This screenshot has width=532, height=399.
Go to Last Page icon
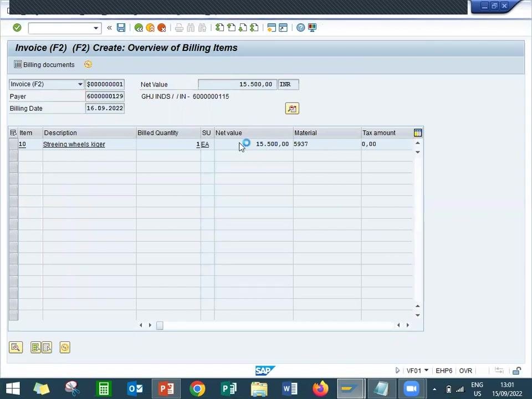[x=254, y=28]
